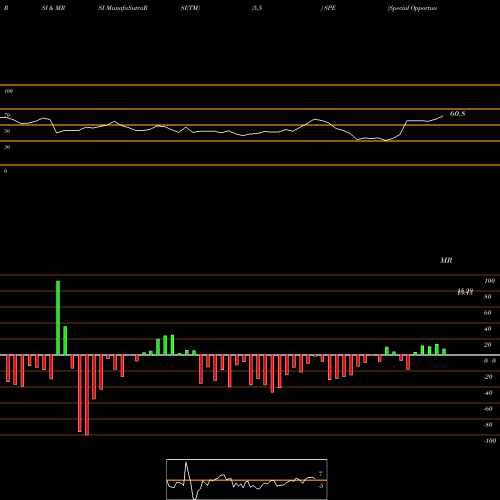Click the 15.13 value label near MR
Screen dimensions: 500x500
click(x=465, y=292)
